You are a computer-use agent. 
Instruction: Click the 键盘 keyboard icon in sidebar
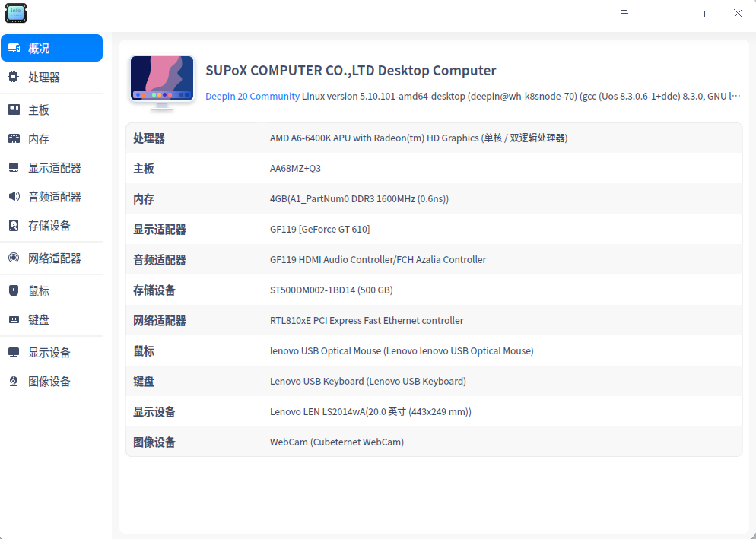14,319
